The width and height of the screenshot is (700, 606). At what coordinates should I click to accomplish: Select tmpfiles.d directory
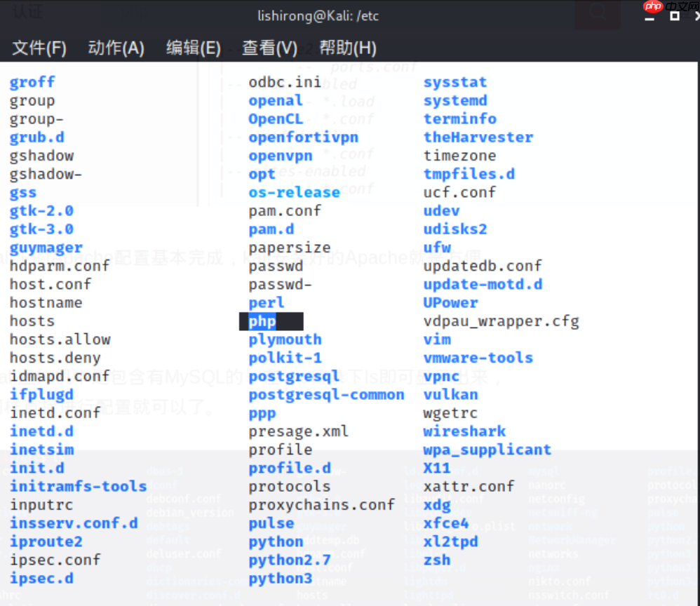469,174
